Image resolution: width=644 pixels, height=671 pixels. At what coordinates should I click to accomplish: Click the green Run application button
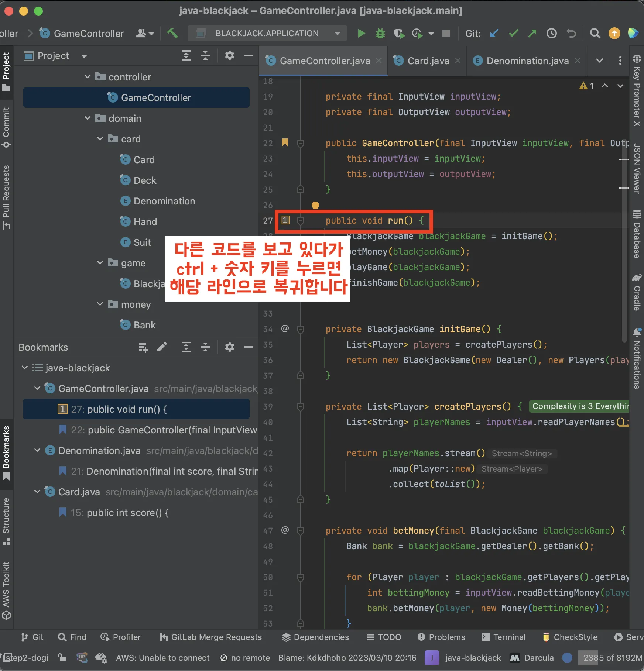click(361, 34)
